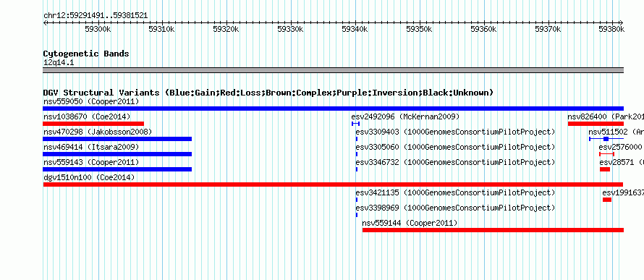Click the 59340k ruler tick label
644x280 pixels.
(355, 30)
